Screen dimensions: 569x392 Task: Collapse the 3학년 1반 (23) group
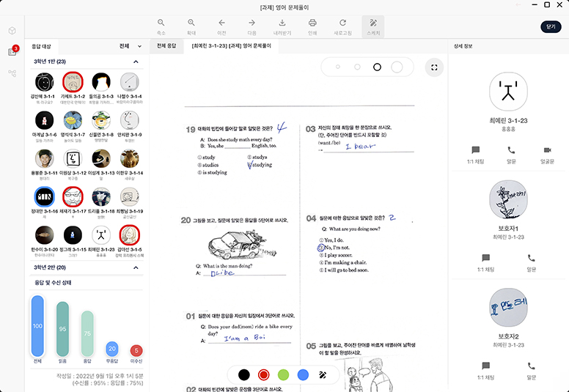[x=136, y=62]
